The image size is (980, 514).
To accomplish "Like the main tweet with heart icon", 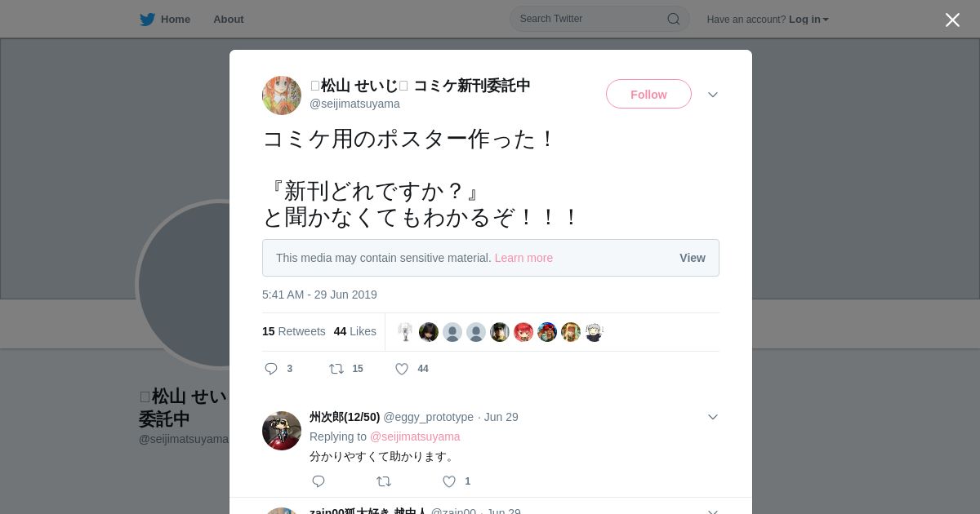I will [402, 369].
